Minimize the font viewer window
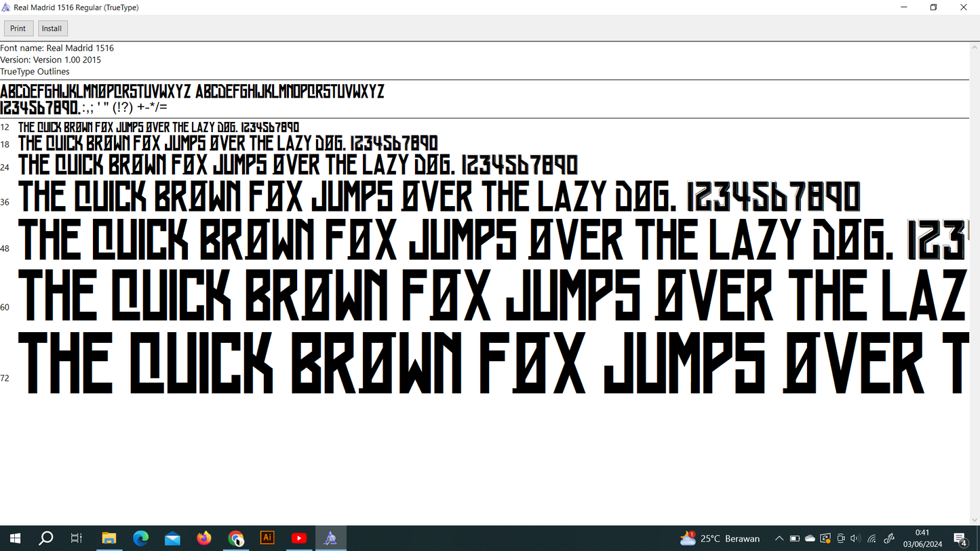The width and height of the screenshot is (980, 551). (904, 7)
